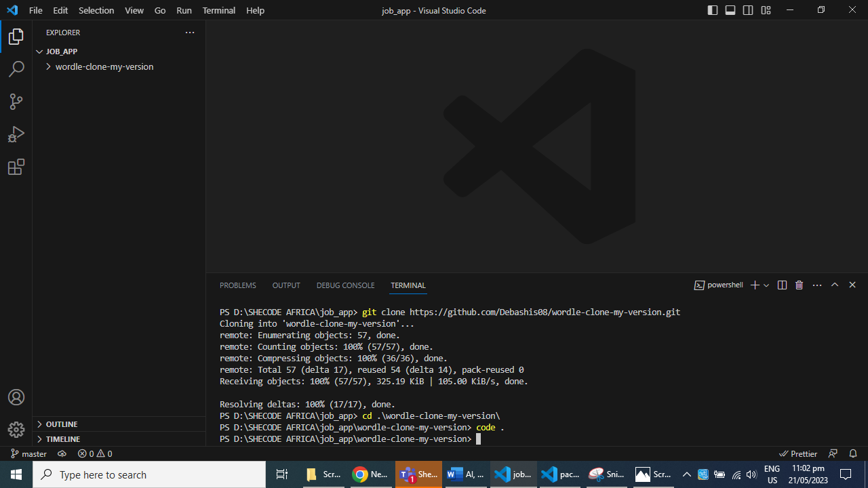Image resolution: width=868 pixels, height=488 pixels.
Task: Open the Run menu
Action: pos(184,10)
